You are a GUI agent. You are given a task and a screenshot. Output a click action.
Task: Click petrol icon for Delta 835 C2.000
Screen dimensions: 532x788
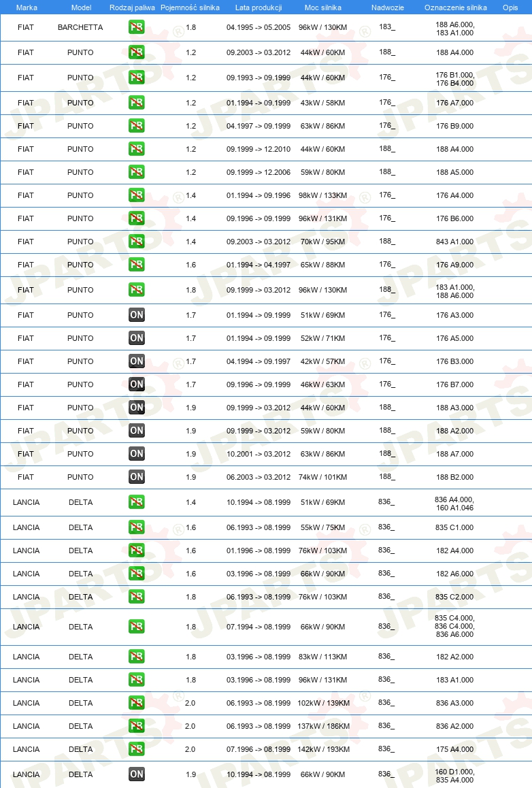[136, 597]
